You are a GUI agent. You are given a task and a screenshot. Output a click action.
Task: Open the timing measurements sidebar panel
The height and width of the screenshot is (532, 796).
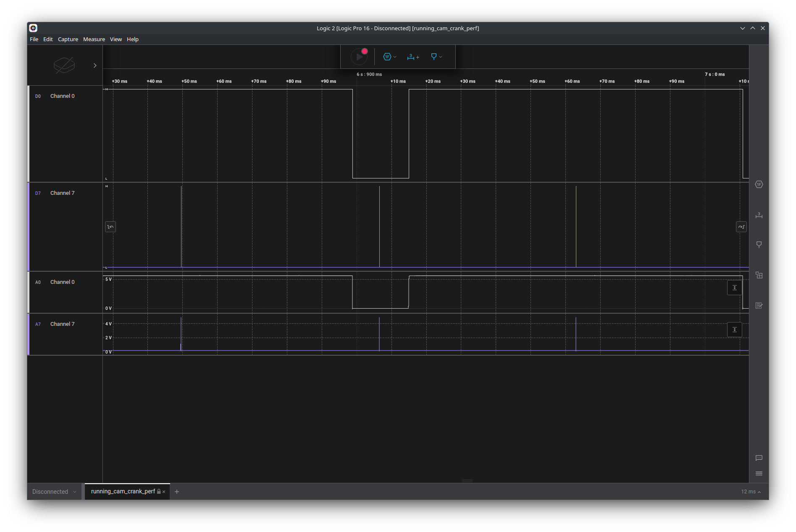pos(759,215)
